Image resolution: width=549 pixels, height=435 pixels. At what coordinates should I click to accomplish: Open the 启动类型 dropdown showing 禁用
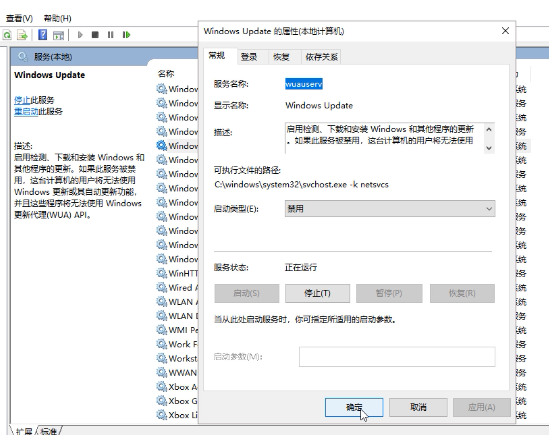point(390,209)
